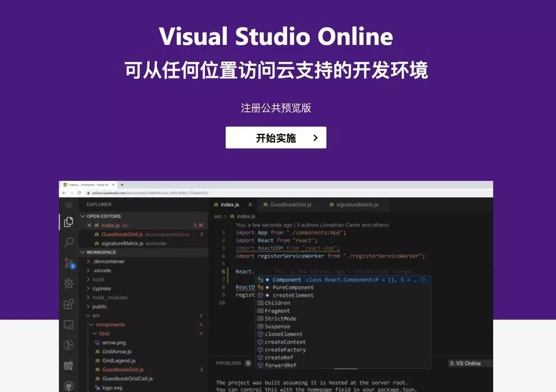Click the info icon on Component suggestion
This screenshot has height=392, width=556.
point(423,280)
